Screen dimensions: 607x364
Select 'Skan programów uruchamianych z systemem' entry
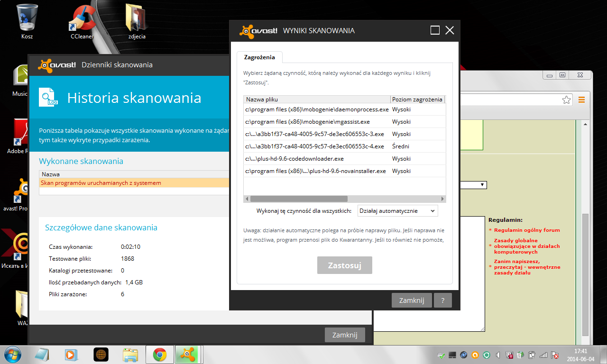point(134,183)
